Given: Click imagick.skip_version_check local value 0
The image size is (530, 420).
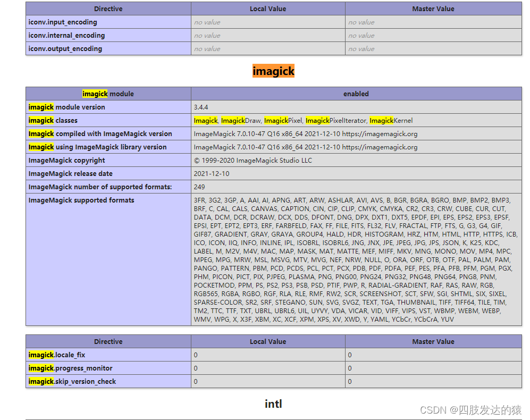Looking at the screenshot, I should pos(268,381).
